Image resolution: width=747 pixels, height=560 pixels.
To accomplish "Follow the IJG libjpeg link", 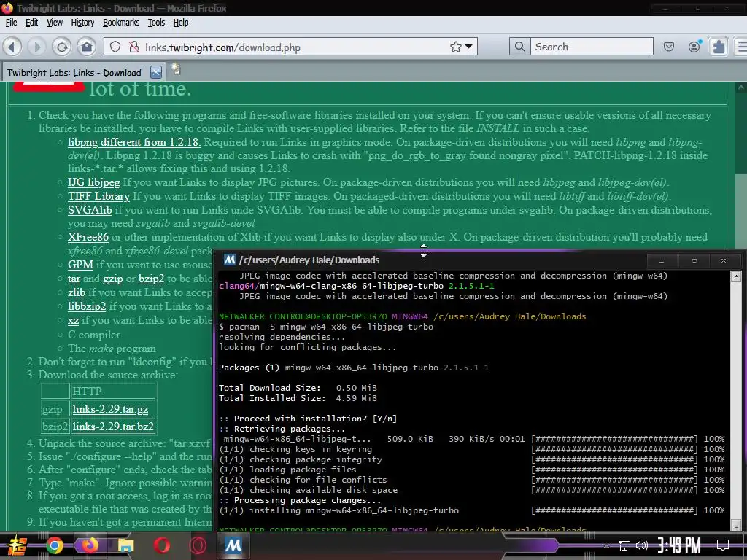I will 94,182.
